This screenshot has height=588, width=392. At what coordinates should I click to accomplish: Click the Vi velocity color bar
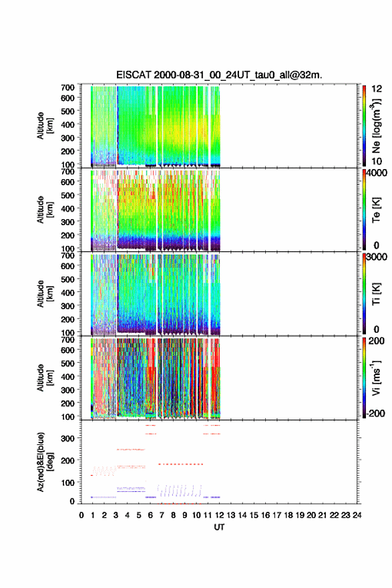364,378
